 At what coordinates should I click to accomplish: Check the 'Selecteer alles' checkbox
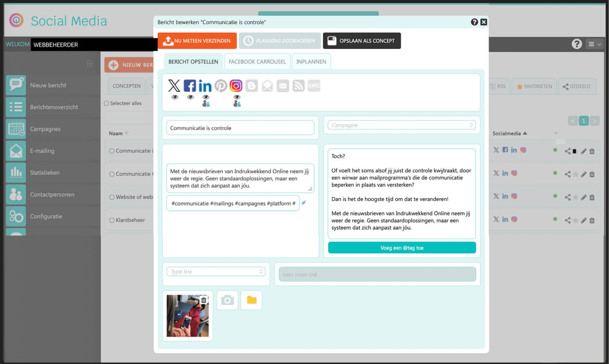(x=106, y=103)
